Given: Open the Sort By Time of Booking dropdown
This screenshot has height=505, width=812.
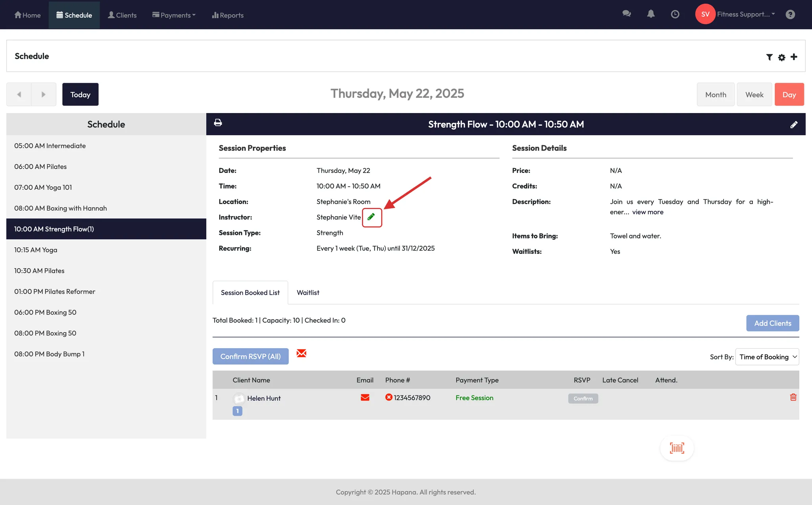Looking at the screenshot, I should (x=767, y=357).
